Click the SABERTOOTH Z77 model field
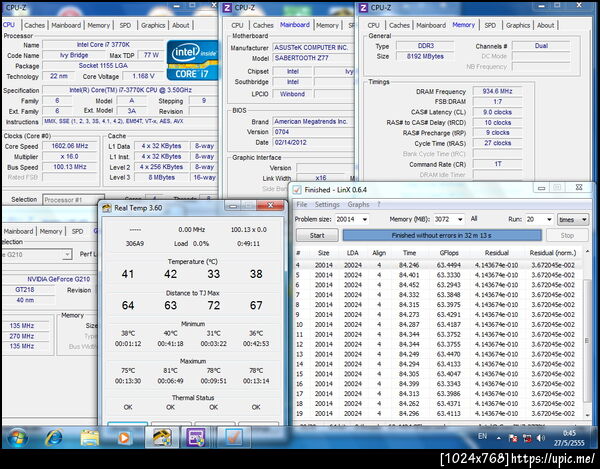The image size is (600, 469). [x=313, y=58]
